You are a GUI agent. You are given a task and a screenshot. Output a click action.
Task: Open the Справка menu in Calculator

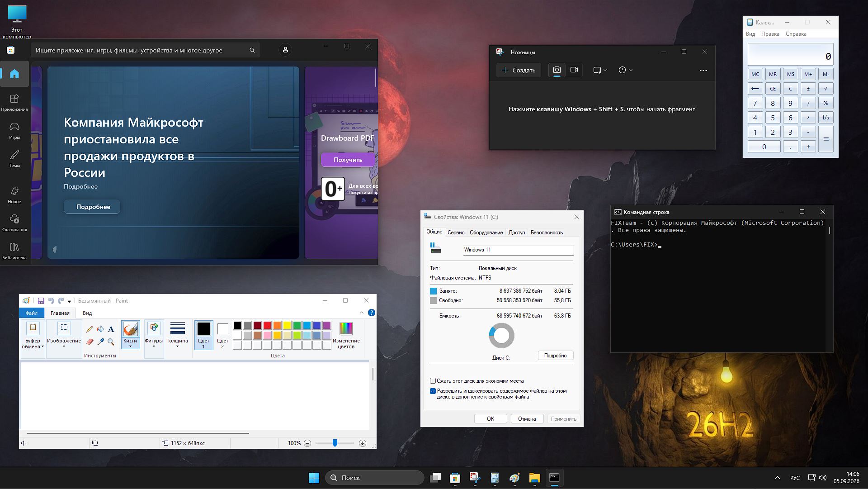pyautogui.click(x=796, y=34)
